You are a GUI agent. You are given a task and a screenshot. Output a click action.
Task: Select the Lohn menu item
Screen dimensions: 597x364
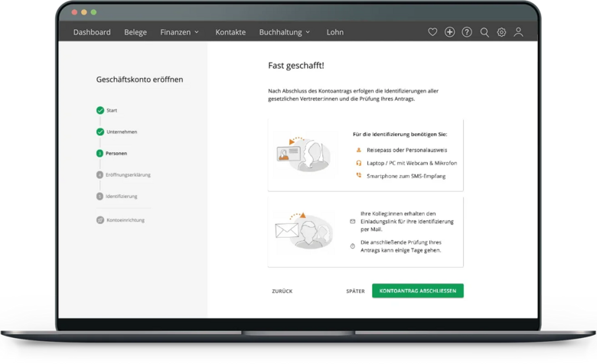334,32
